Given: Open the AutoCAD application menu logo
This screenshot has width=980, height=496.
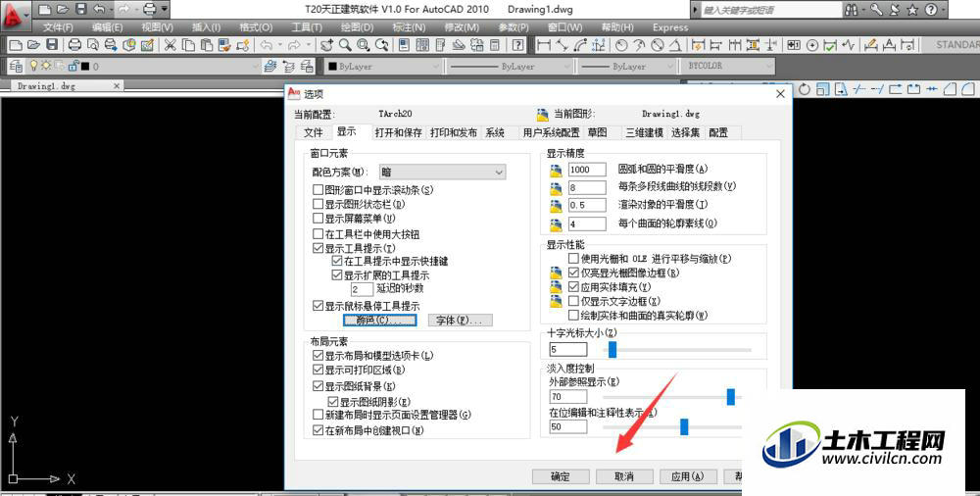Looking at the screenshot, I should point(14,15).
